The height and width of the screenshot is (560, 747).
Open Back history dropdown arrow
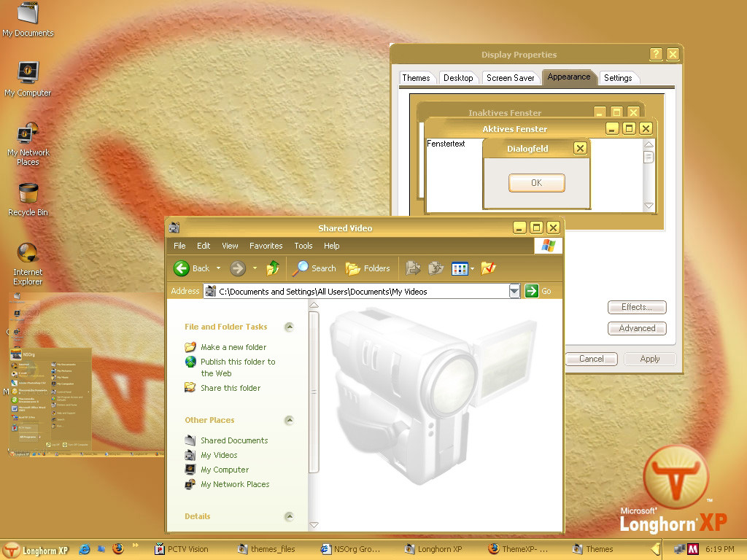point(219,268)
